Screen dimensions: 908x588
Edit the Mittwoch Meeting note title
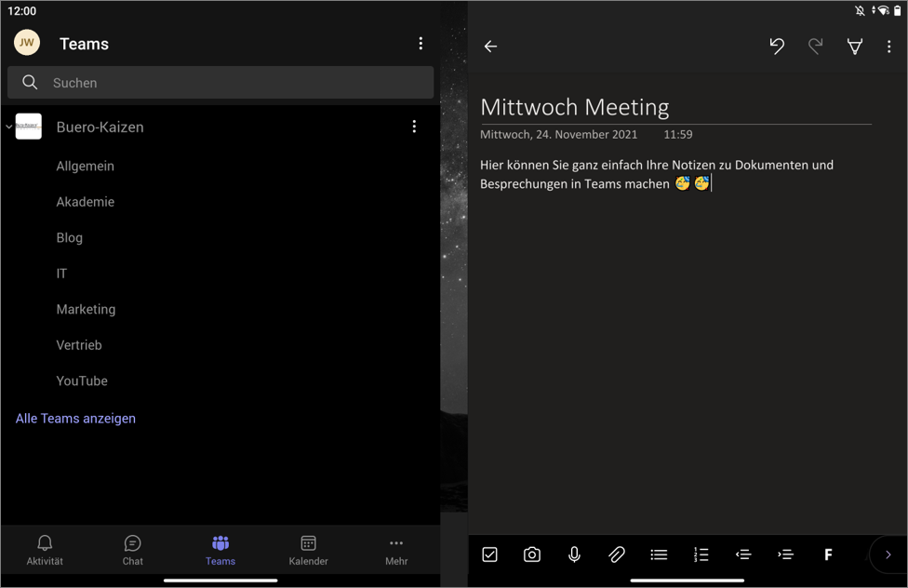pos(574,107)
